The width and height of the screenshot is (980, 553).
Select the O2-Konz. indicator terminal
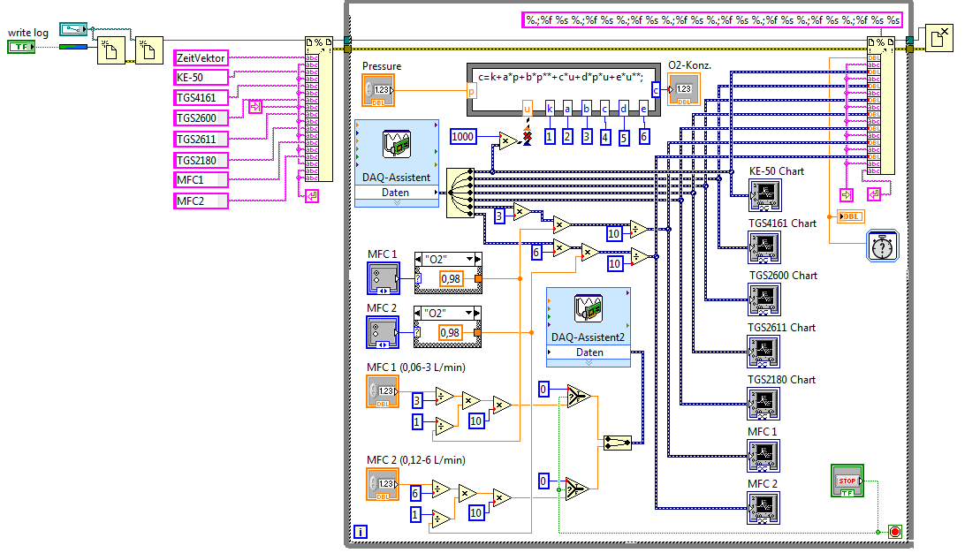[x=684, y=89]
